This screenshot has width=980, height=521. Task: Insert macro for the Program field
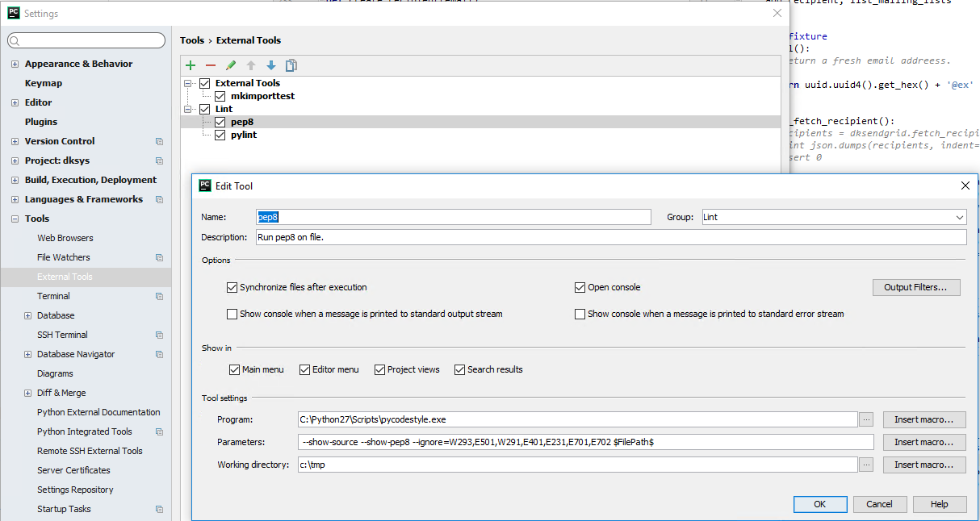(x=924, y=419)
